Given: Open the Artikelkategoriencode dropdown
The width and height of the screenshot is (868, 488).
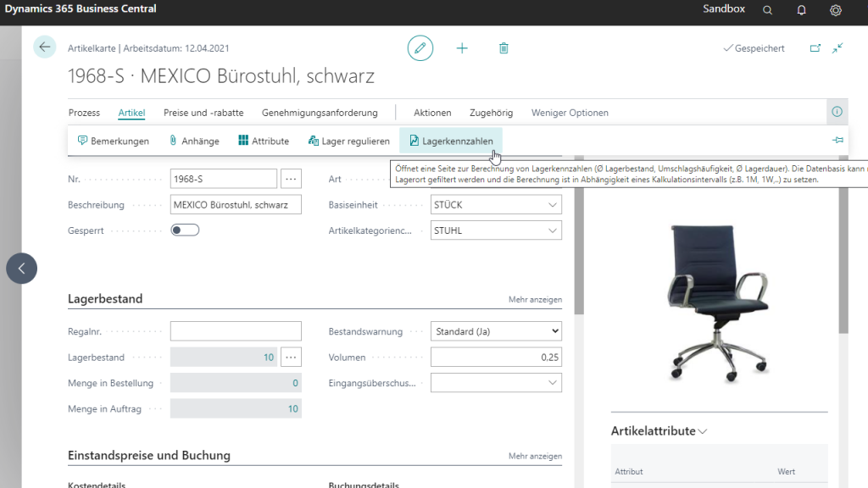Looking at the screenshot, I should [552, 230].
